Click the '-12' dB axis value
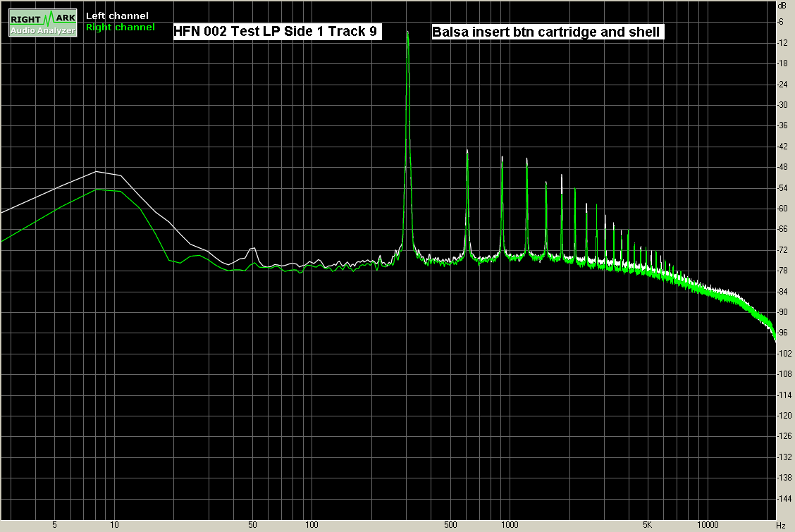The width and height of the screenshot is (795, 532). tap(782, 42)
